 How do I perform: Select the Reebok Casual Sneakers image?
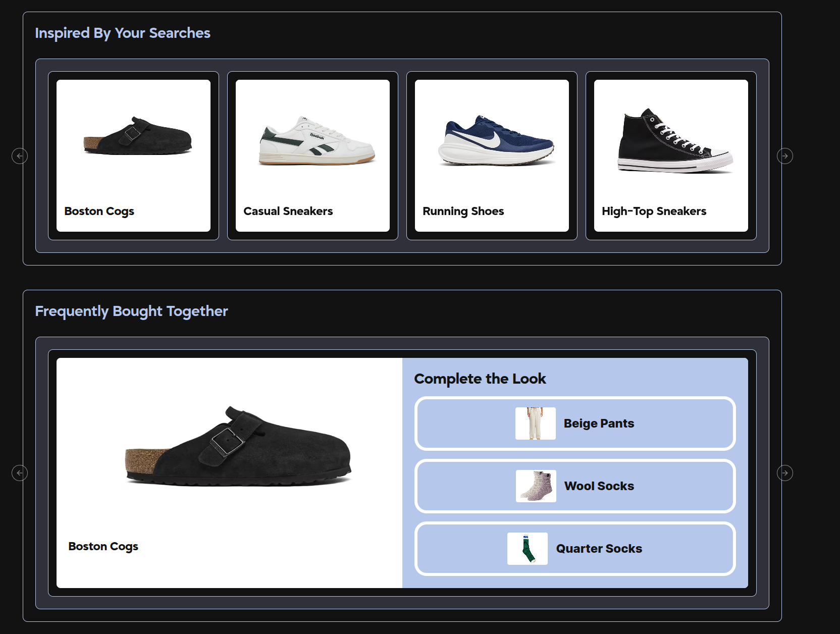click(x=317, y=141)
